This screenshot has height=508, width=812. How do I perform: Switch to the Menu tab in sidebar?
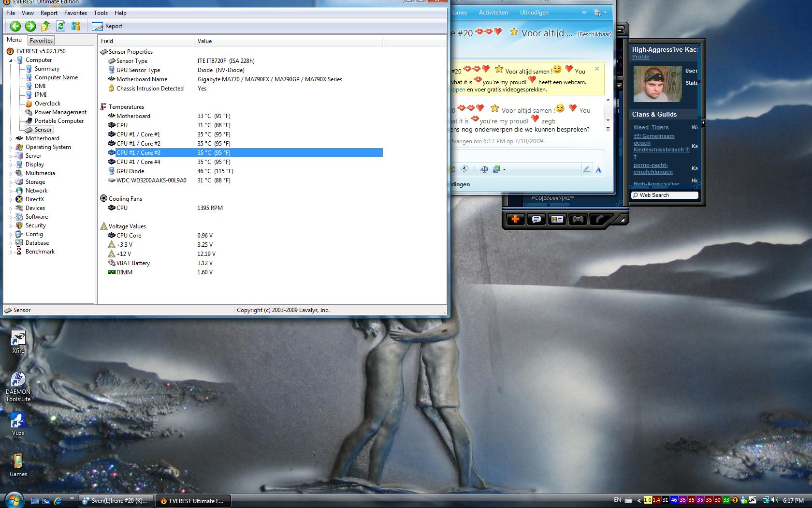pos(14,40)
